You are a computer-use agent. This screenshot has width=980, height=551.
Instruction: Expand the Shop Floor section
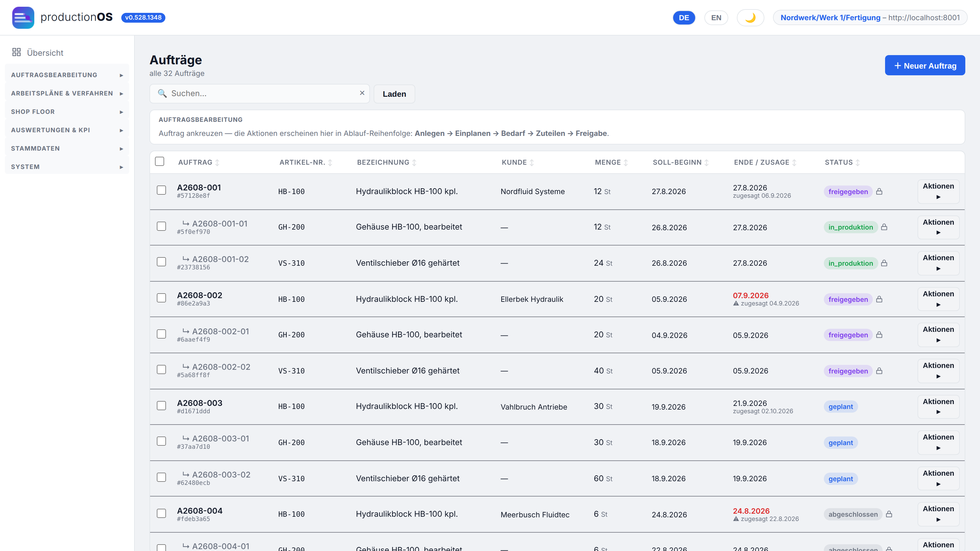[x=67, y=112]
